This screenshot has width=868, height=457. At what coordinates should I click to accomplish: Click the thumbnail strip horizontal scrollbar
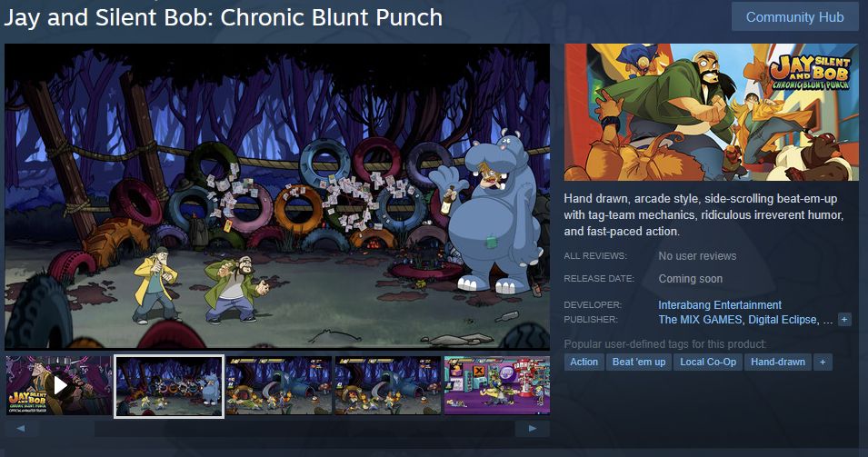304,429
